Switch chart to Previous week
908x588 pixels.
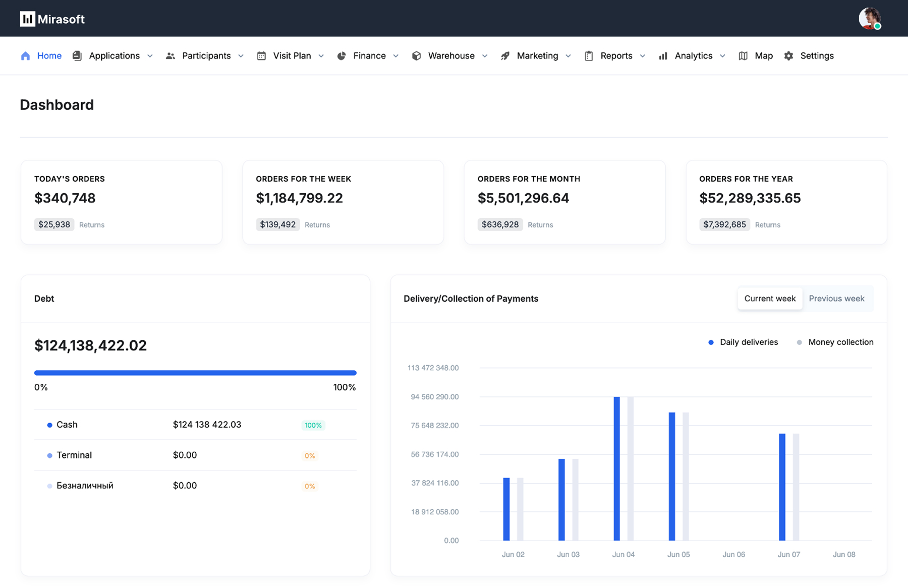click(836, 299)
